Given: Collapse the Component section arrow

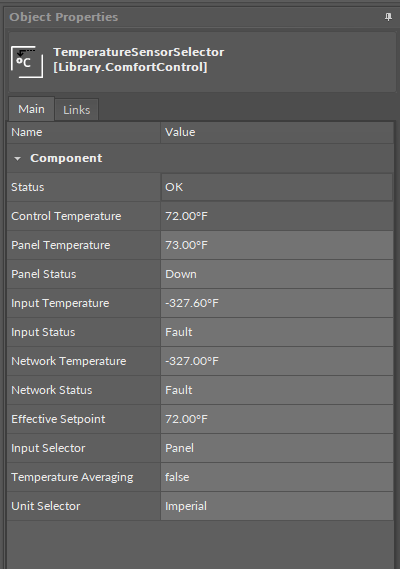Looking at the screenshot, I should (x=17, y=159).
